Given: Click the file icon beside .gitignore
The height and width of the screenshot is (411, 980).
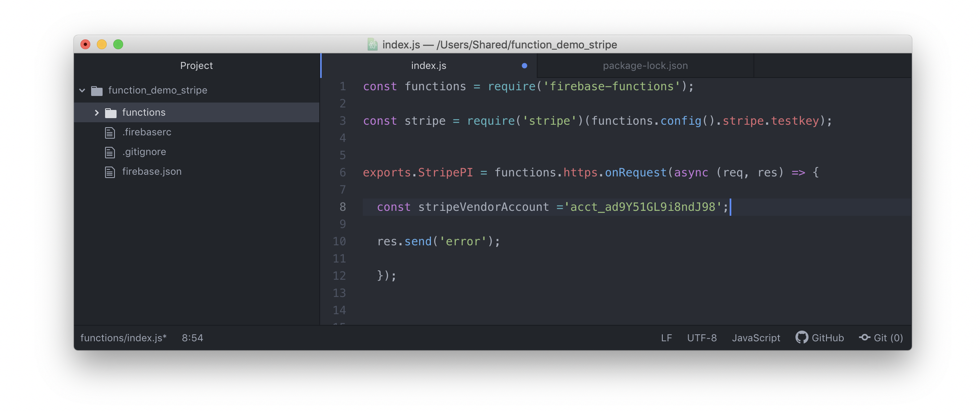Looking at the screenshot, I should click(x=109, y=152).
